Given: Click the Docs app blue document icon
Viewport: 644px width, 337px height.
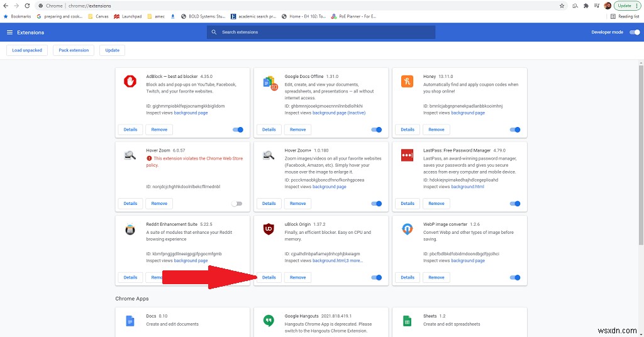Looking at the screenshot, I should (x=130, y=321).
